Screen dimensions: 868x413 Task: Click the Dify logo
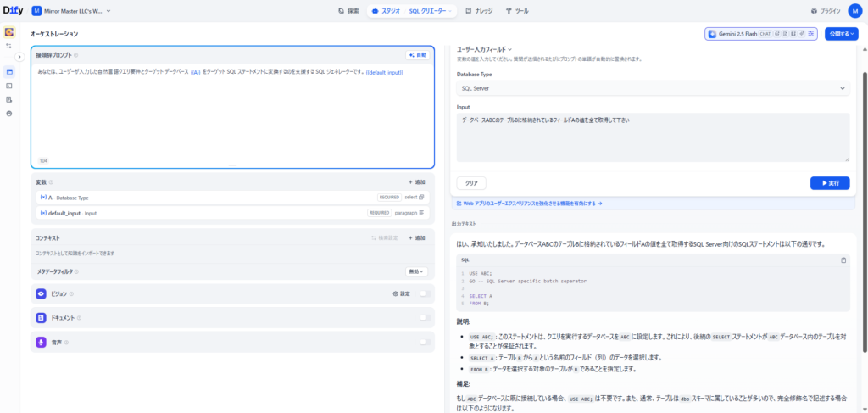point(13,10)
